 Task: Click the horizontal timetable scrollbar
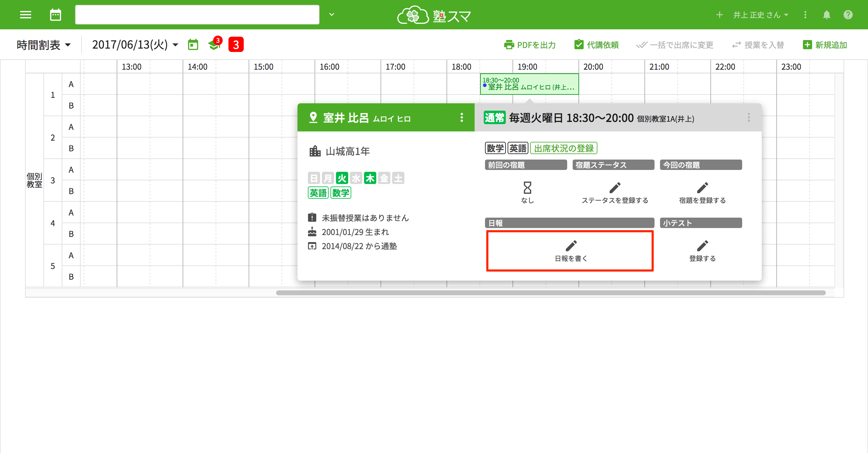(551, 293)
